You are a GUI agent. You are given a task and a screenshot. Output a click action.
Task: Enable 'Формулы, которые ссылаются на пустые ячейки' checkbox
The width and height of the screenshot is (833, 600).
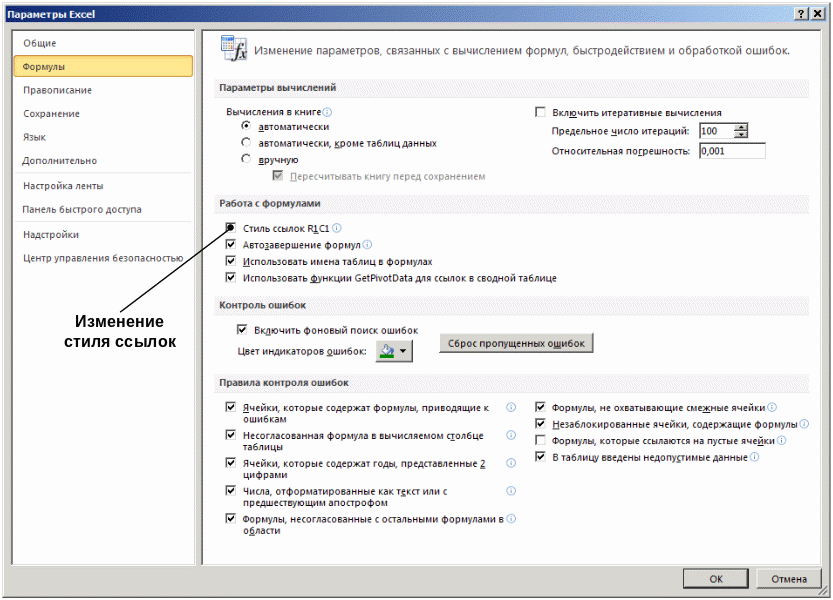[540, 440]
